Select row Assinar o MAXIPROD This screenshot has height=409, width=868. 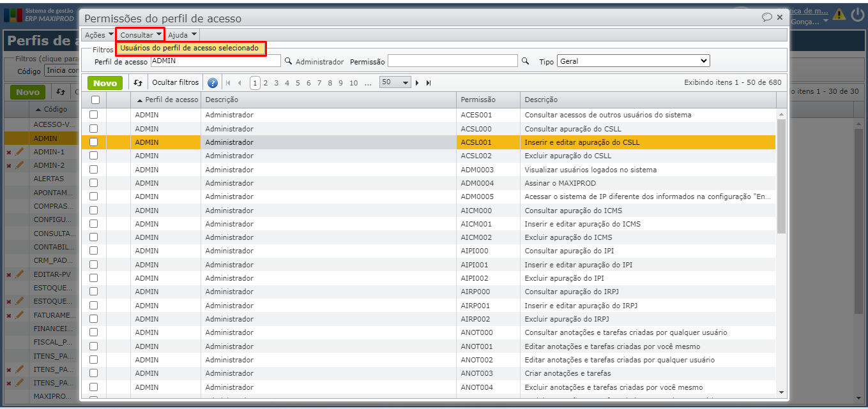pos(429,183)
